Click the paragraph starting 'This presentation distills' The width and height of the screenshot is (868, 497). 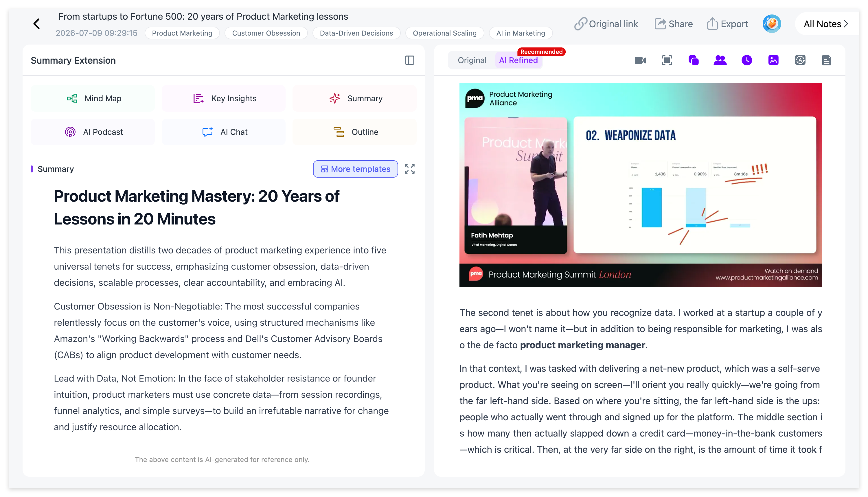click(220, 267)
